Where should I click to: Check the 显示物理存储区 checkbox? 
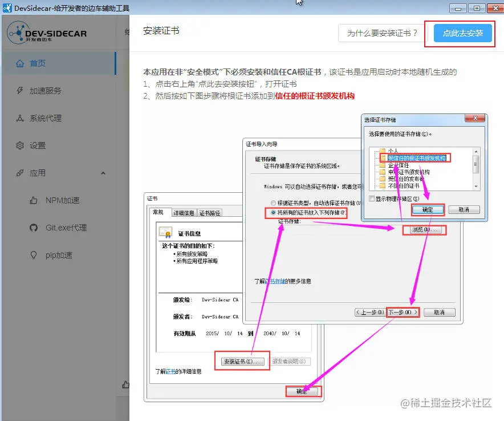372,199
